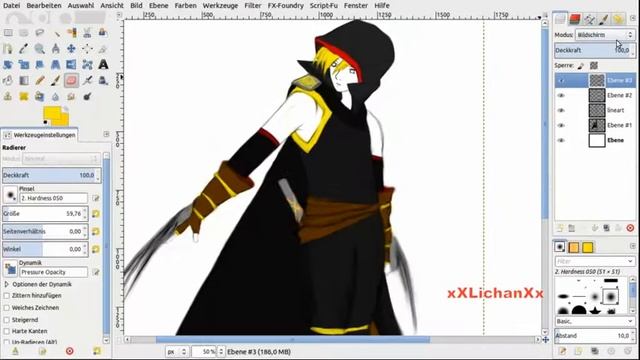Select the Cage Transform tool
640x360 pixels.
coord(87,64)
